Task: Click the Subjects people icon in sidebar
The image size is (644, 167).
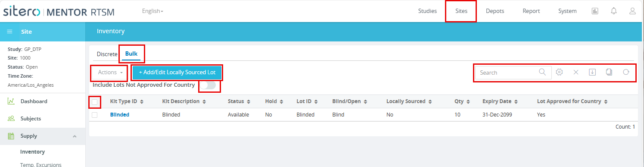Action: (11, 118)
